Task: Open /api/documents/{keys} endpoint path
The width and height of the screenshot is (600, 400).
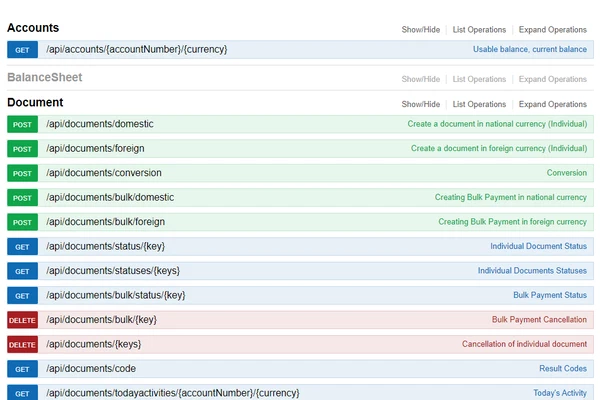Action: pos(94,344)
